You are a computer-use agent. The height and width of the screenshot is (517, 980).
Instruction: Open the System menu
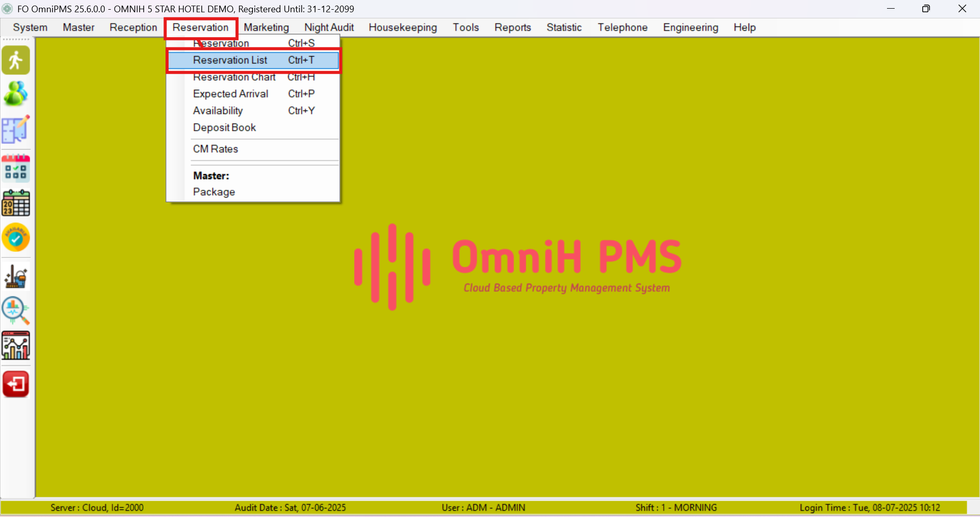(x=30, y=28)
